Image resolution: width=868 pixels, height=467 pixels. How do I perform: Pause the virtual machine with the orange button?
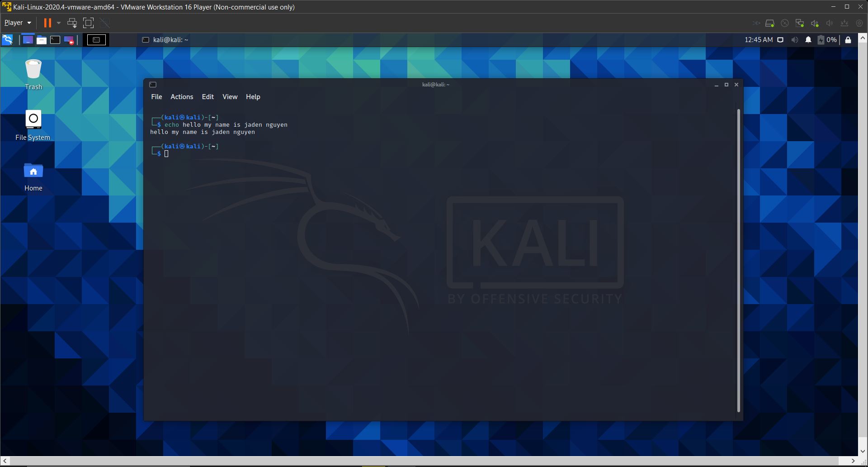coord(47,23)
